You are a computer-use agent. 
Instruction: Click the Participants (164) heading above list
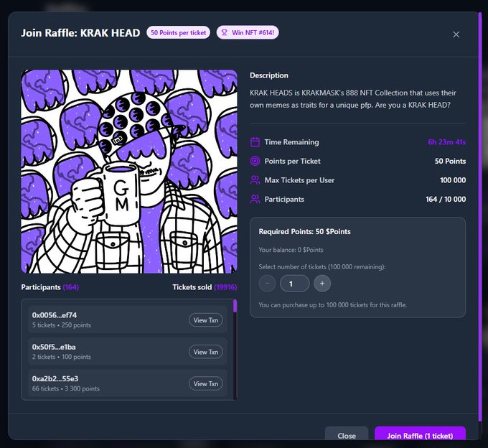point(50,287)
